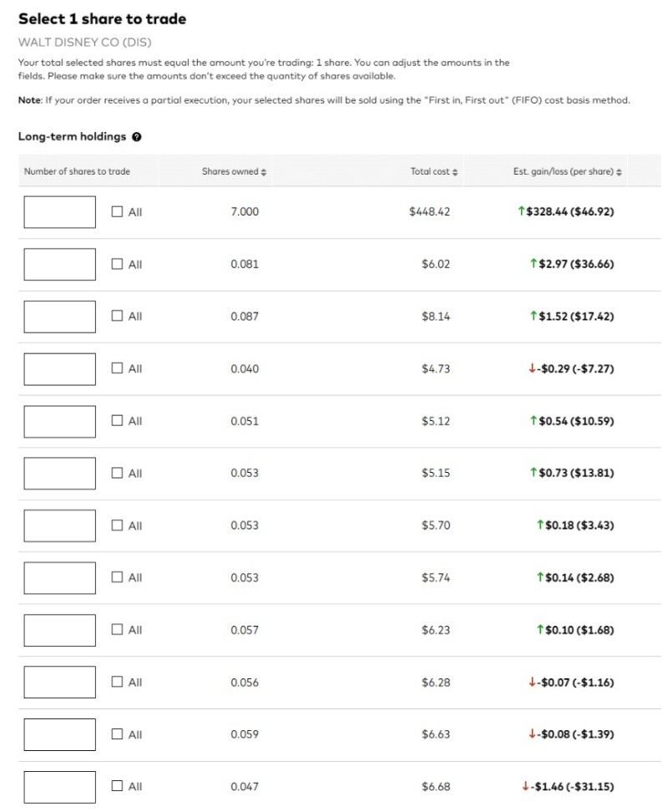Tick All for the 0.040 shares lot
668x812 pixels.
[x=118, y=369]
